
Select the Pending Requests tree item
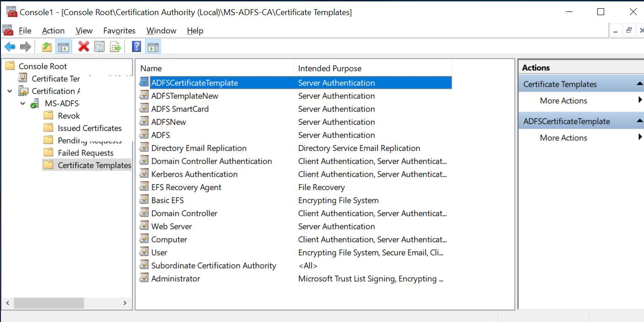90,140
